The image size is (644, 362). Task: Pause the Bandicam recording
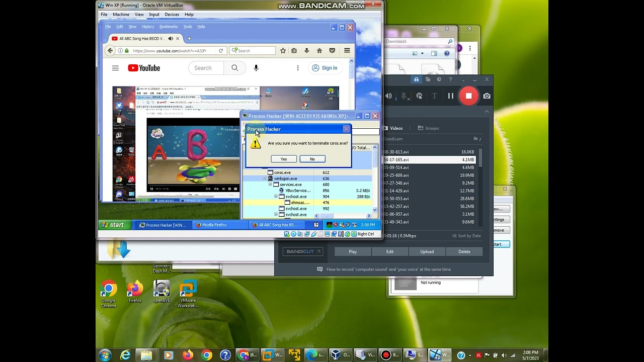(451, 96)
